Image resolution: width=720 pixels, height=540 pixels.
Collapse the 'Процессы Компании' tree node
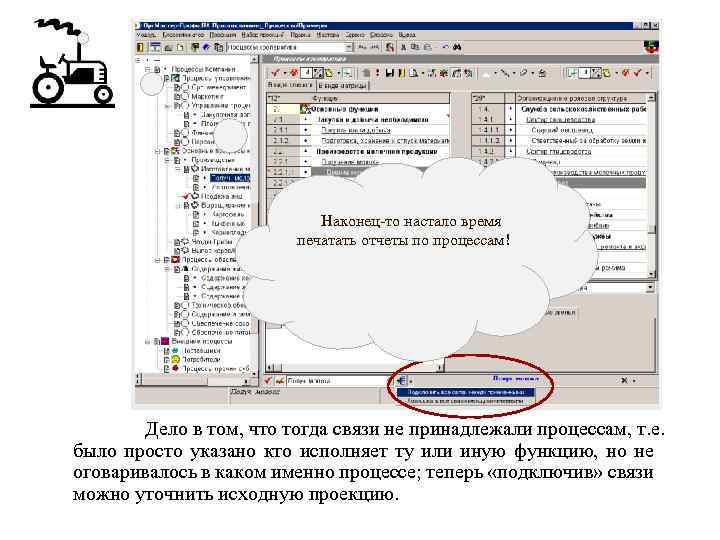[x=148, y=69]
